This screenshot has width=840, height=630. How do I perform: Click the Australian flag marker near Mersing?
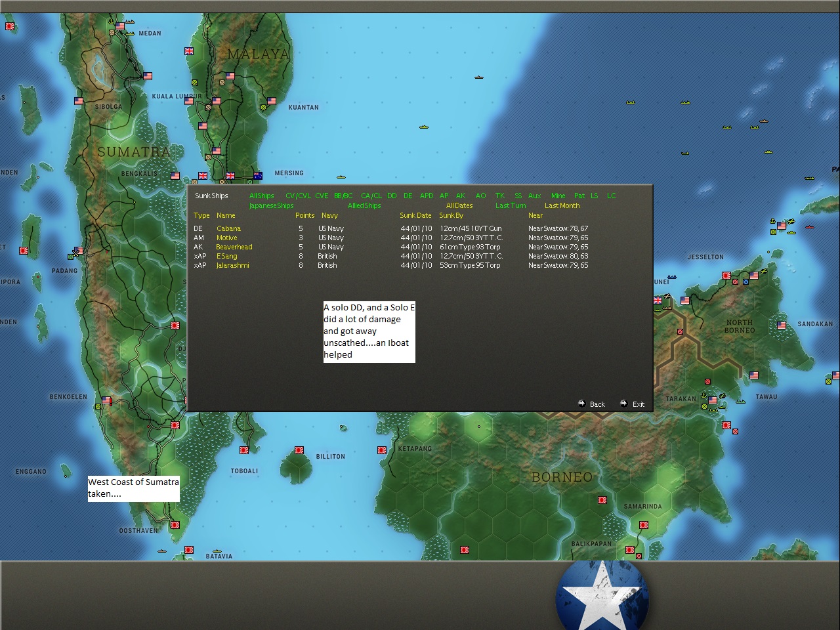click(258, 176)
